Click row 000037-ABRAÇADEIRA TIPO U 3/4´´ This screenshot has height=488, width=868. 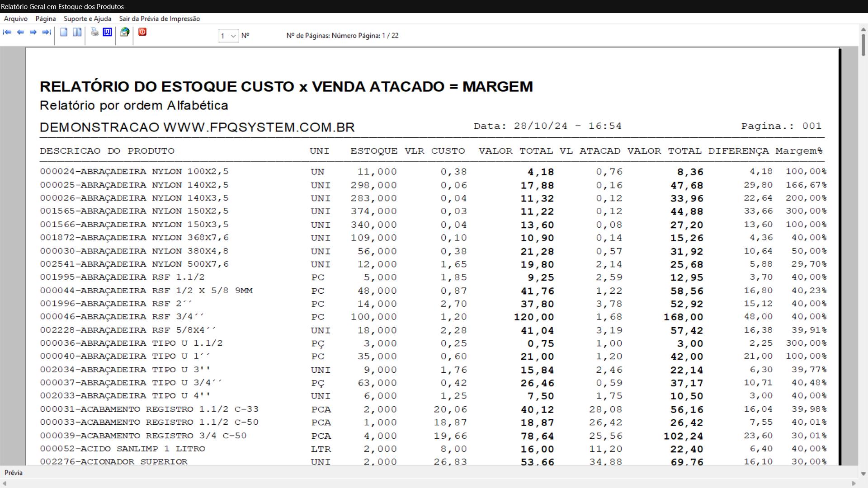tap(433, 383)
